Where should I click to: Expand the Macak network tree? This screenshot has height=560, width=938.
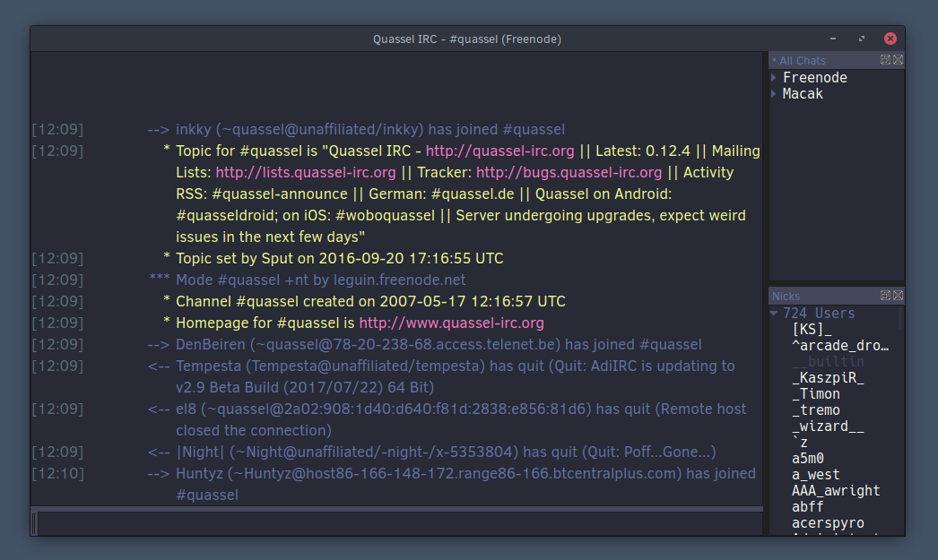[x=774, y=94]
